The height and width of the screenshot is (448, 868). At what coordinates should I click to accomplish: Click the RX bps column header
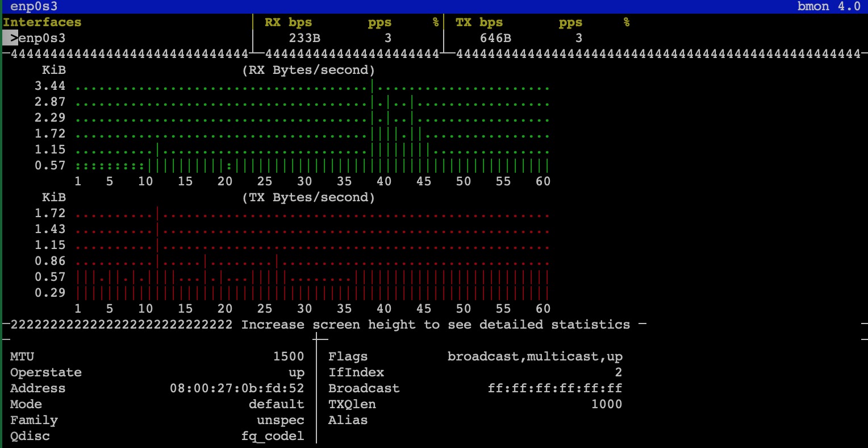(x=288, y=22)
